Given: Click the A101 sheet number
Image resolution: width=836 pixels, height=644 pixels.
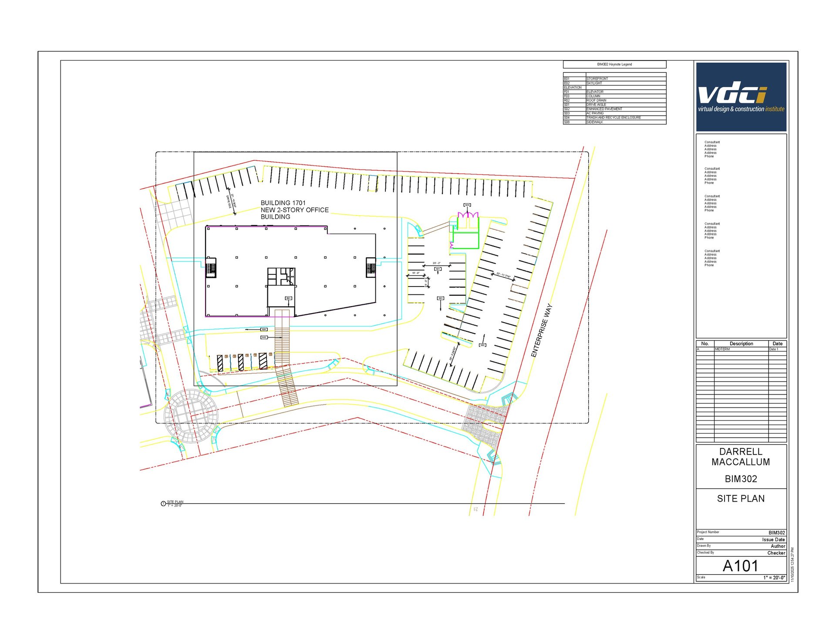Looking at the screenshot, I should pyautogui.click(x=740, y=566).
